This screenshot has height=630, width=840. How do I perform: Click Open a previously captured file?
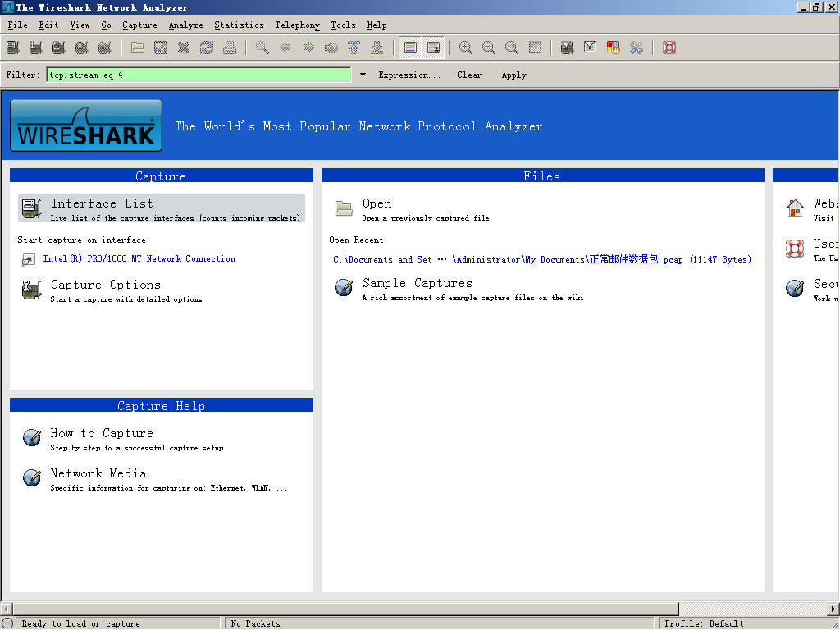coord(413,209)
